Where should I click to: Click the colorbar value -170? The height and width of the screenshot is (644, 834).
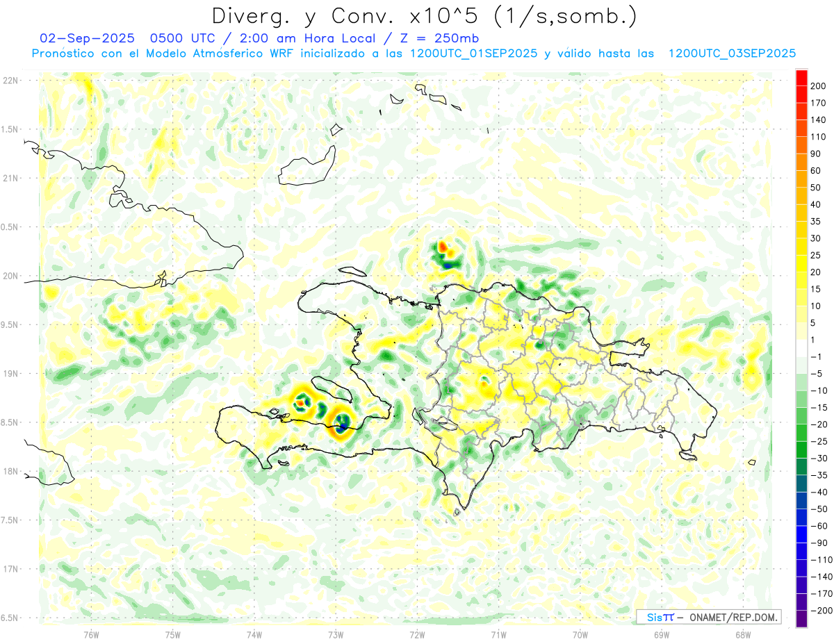[x=821, y=594]
